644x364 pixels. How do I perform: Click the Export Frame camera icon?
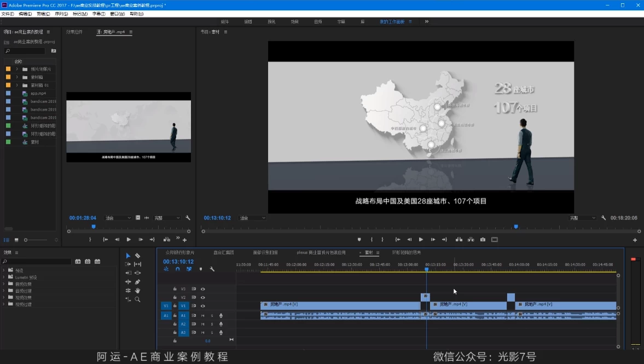(483, 239)
